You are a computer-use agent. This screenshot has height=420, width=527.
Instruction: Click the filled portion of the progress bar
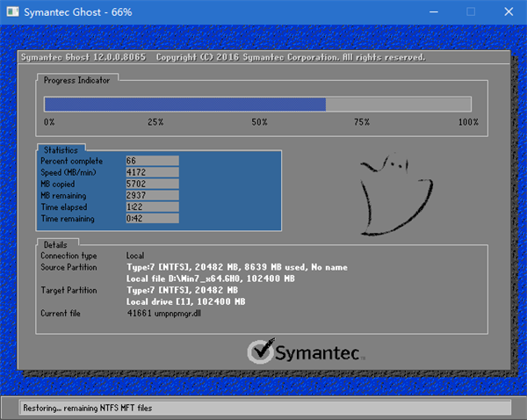(x=184, y=104)
